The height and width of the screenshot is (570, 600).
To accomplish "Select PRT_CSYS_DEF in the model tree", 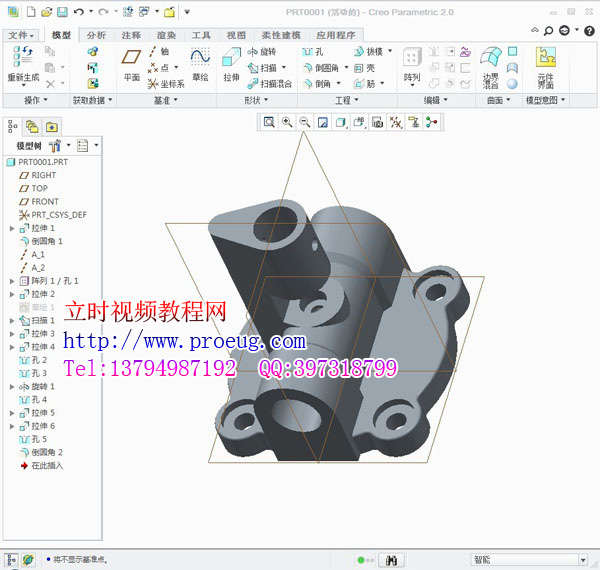I will coord(53,215).
